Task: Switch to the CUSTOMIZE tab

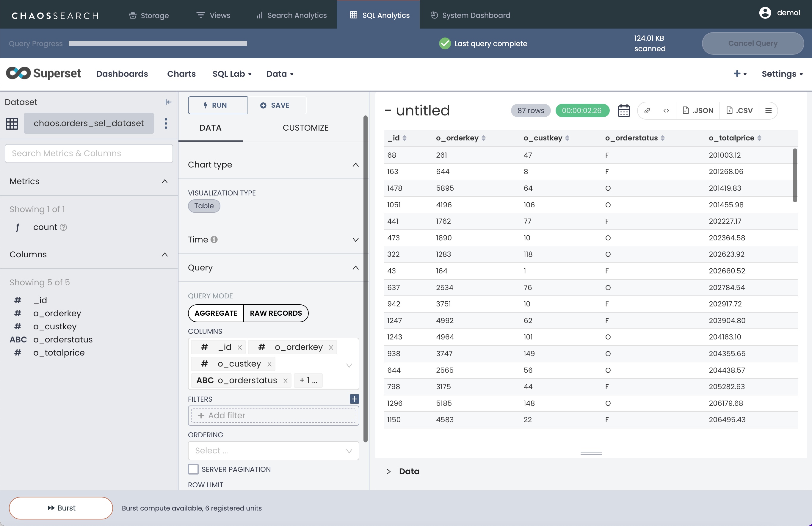Action: tap(305, 128)
